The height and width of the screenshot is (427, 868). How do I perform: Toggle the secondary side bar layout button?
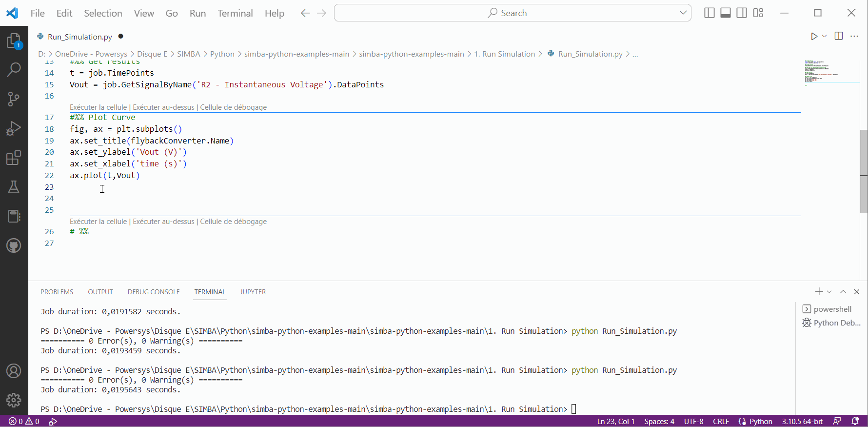(x=742, y=13)
